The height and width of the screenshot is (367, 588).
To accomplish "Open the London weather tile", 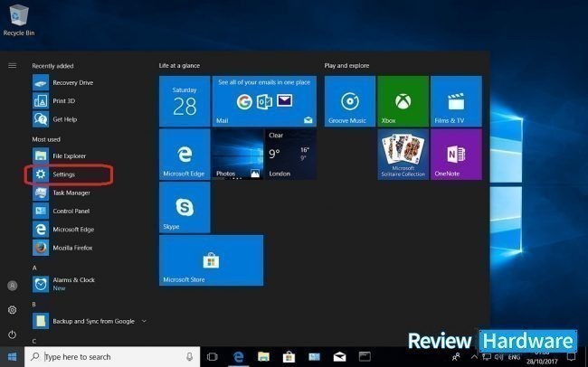I will coord(291,155).
